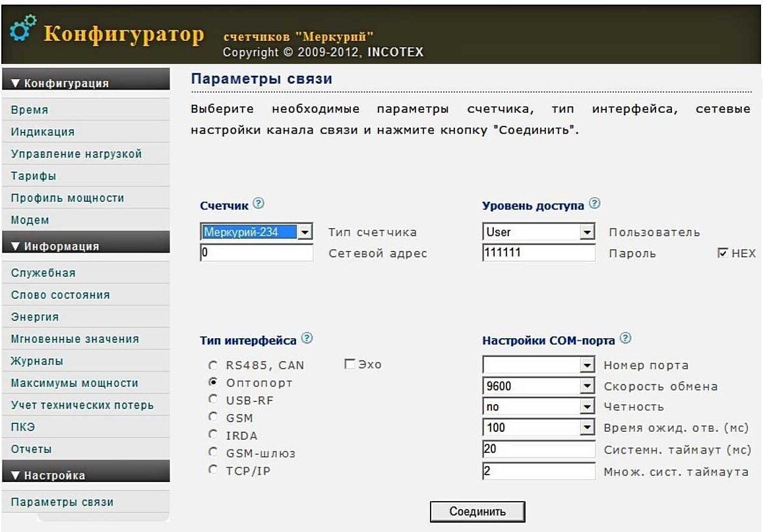Click the Пароль input field with 111111
Image resolution: width=763 pixels, height=532 pixels.
[539, 252]
